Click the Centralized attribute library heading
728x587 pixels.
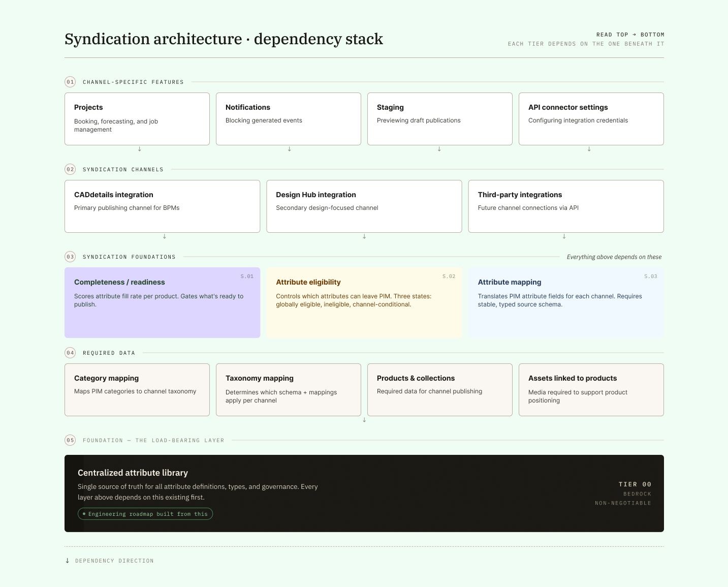coord(133,473)
